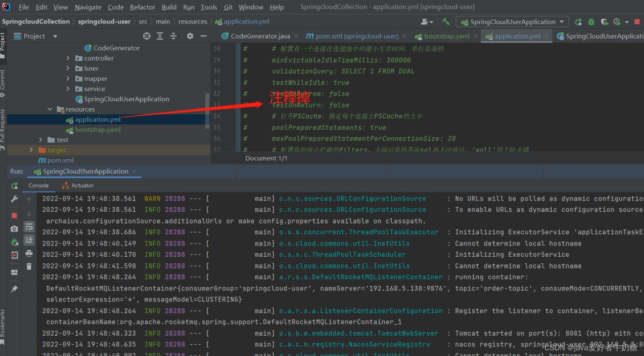Click the camera thread dump icon

(14, 228)
